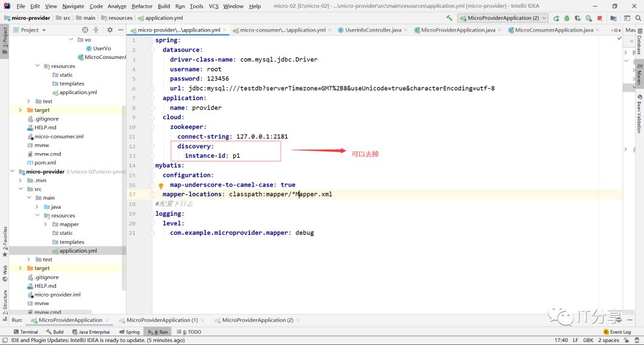Screen dimensions: 644x345
Task: Open Project panel settings gear
Action: (x=110, y=30)
